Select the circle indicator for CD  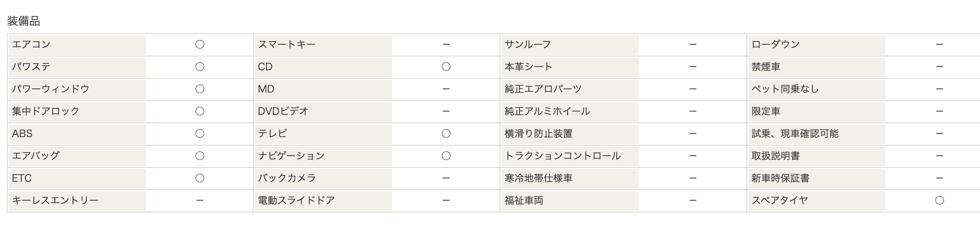pos(446,66)
